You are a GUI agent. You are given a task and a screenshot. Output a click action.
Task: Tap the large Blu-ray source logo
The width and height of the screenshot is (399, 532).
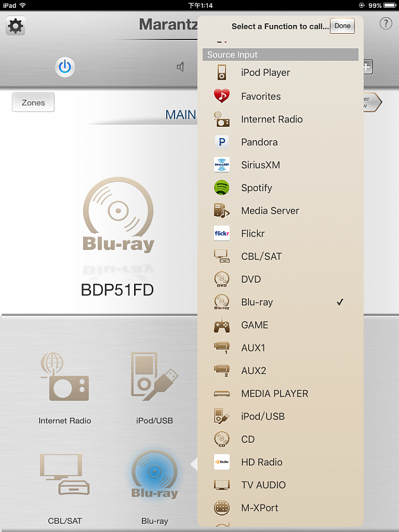point(118,214)
